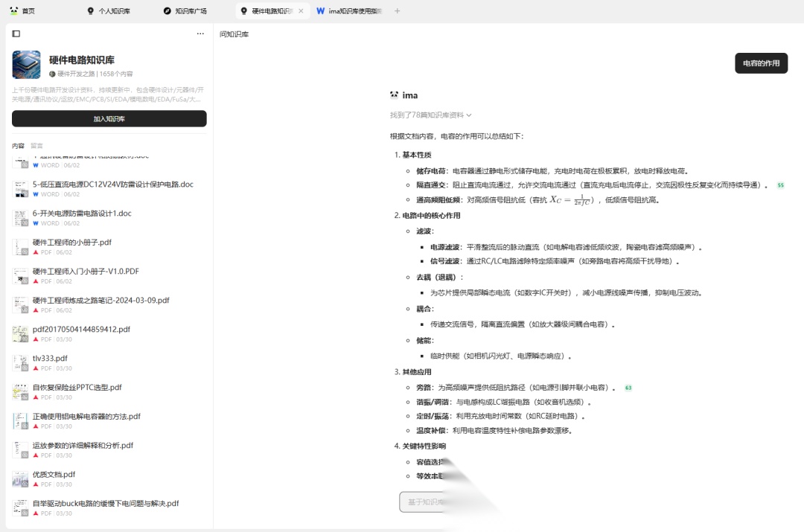804x532 pixels.
Task: Select the 硬件电路知识库 tab
Action: (x=270, y=10)
